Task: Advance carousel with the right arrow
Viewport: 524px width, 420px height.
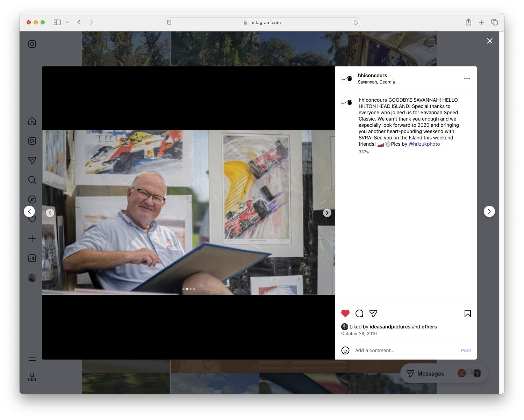Action: point(327,212)
